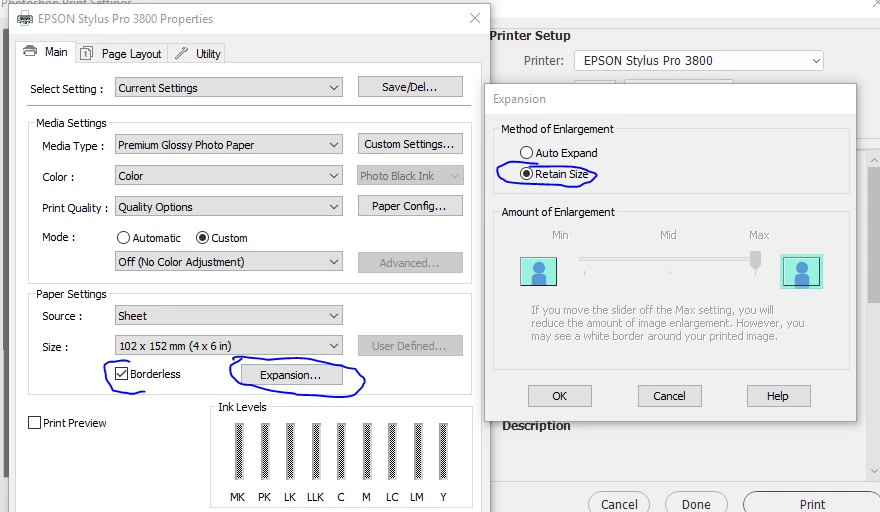The image size is (880, 512).
Task: Click the Paper Config... button
Action: pyautogui.click(x=410, y=206)
